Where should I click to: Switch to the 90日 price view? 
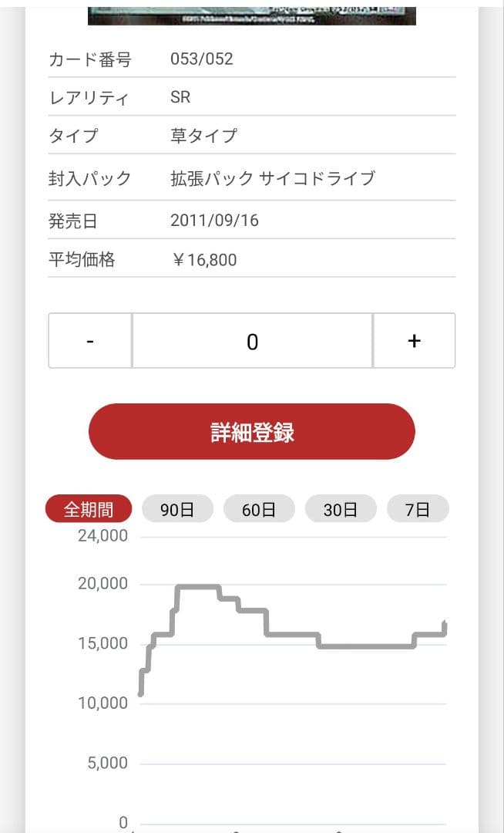point(177,508)
